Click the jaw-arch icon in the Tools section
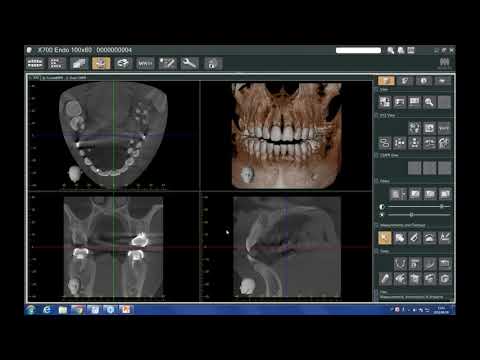This screenshot has height=360, width=480. (x=400, y=263)
